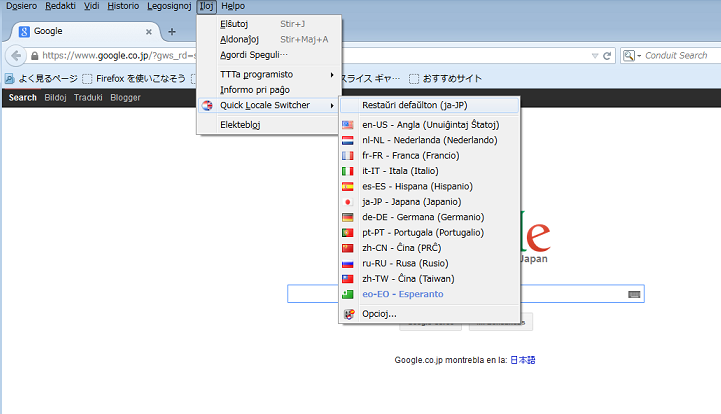Open a new tab with plus button
The width and height of the screenshot is (721, 414).
(x=172, y=32)
